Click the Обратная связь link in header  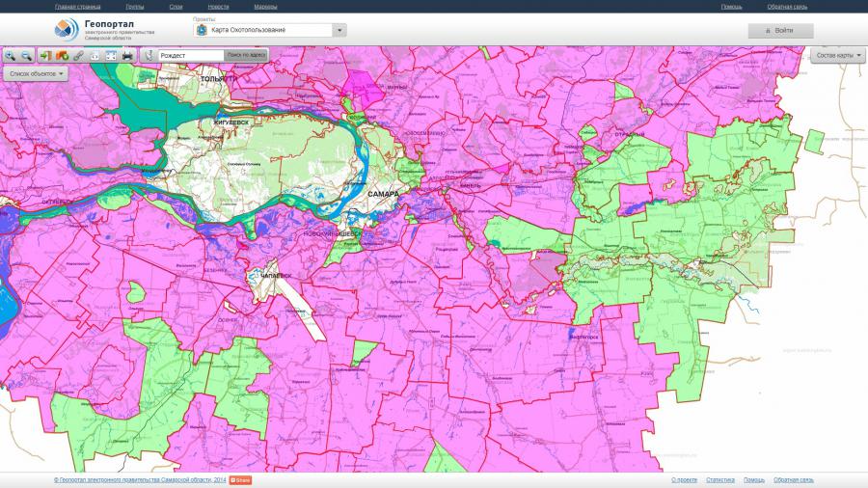point(787,6)
